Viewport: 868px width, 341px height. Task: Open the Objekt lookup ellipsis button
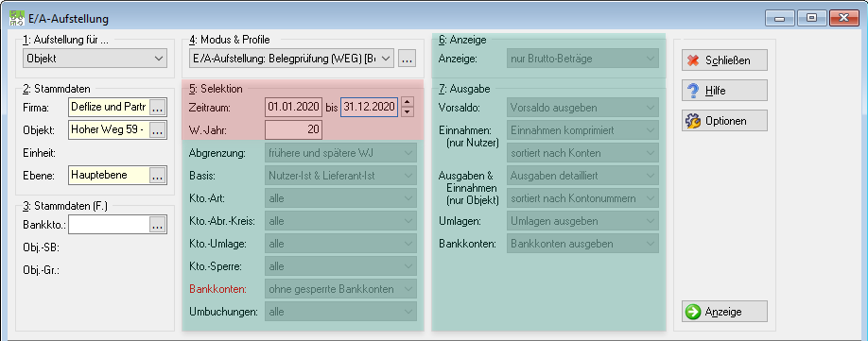(158, 130)
